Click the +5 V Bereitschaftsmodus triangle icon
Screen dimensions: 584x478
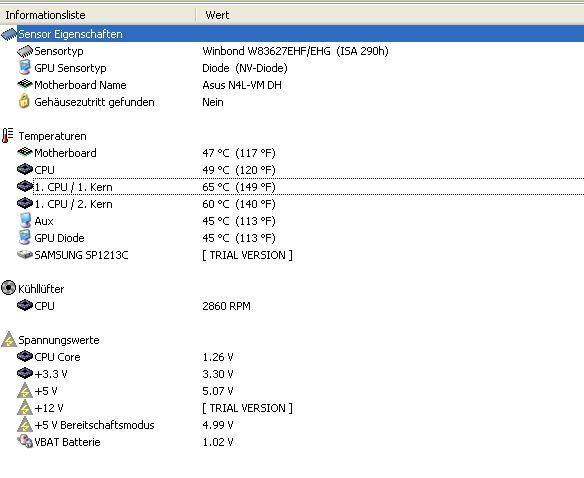pos(25,425)
